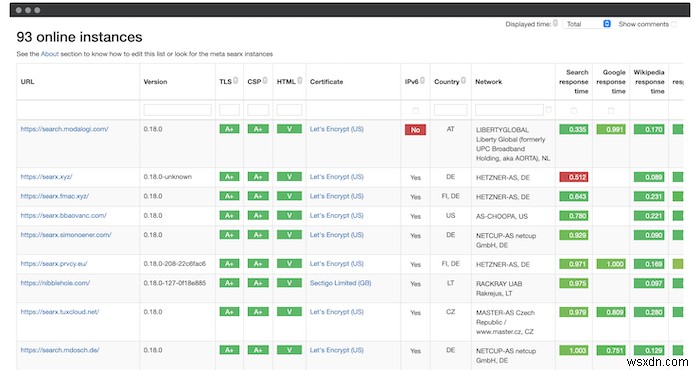Focus the Country filter input field
This screenshot has width=700, height=372.
(x=450, y=110)
